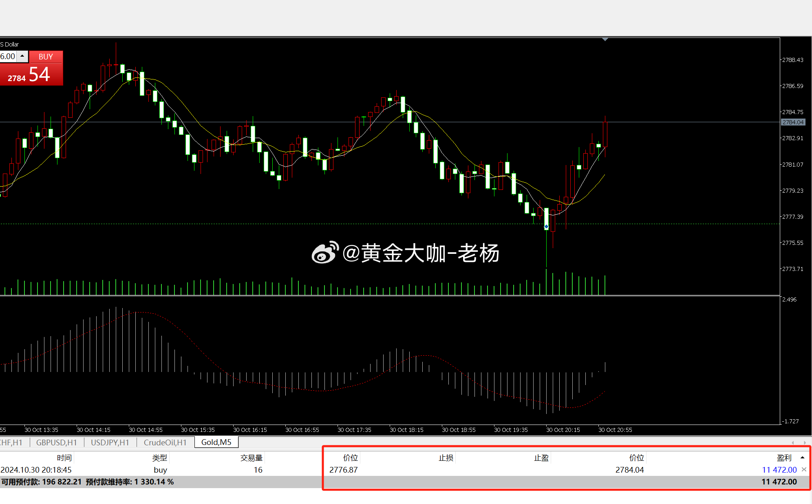Viewport: 812px width, 504px height.
Task: Open the CrudeOil,H1 chart tab
Action: tap(165, 442)
